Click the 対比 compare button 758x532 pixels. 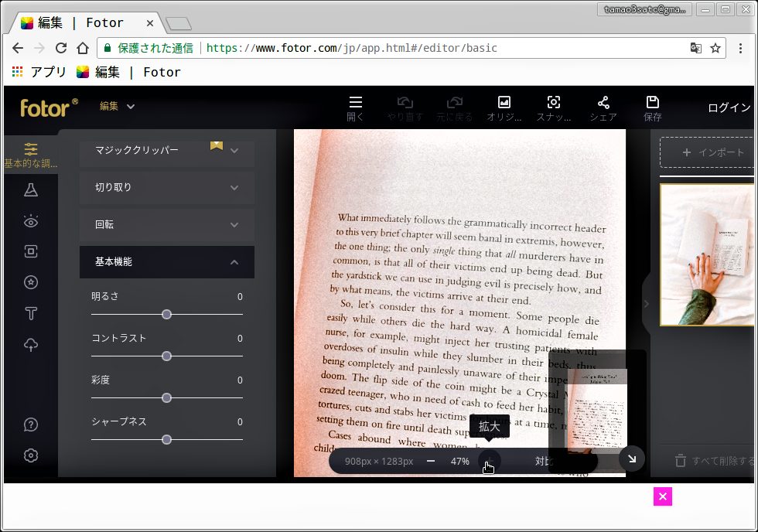click(x=543, y=461)
